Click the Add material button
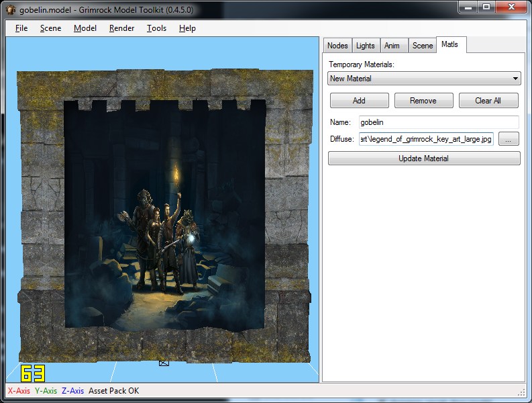The width and height of the screenshot is (532, 403). 360,101
